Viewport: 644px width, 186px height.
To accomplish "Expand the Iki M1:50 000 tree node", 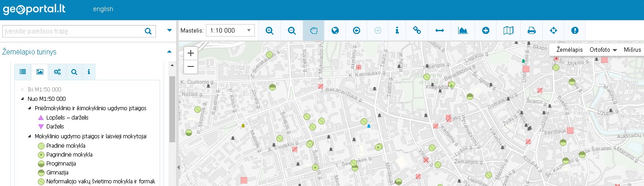I will (22, 89).
